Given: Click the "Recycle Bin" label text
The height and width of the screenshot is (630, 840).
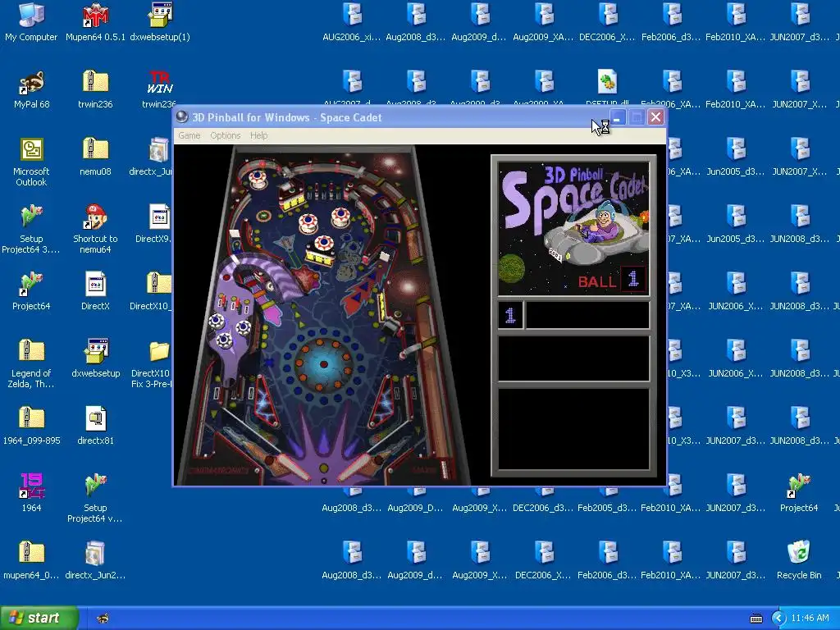Looking at the screenshot, I should (x=799, y=575).
